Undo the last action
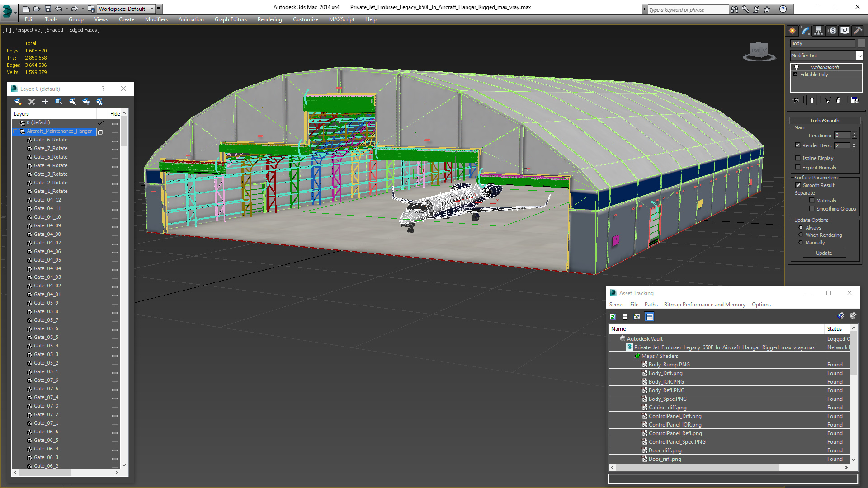Screen dimensions: 868x488 pos(59,9)
